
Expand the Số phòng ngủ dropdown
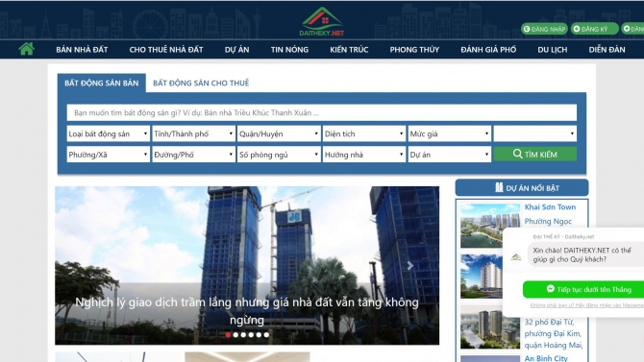279,155
